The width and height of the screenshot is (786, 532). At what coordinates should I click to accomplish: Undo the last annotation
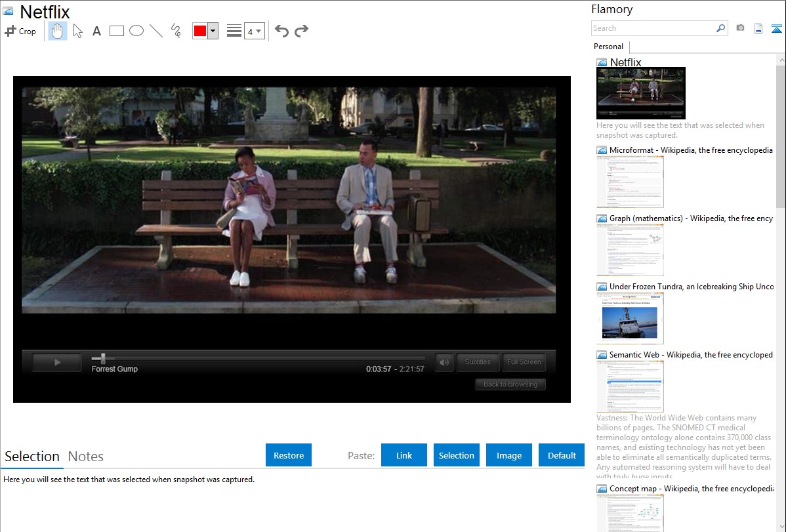click(x=281, y=31)
